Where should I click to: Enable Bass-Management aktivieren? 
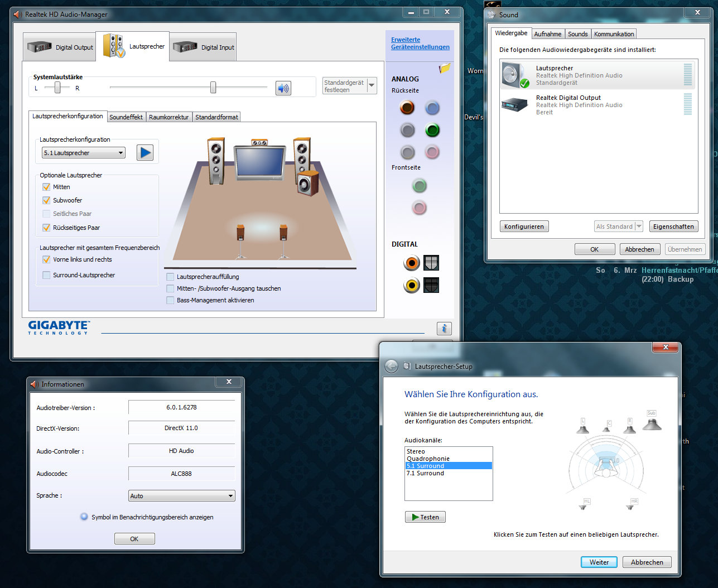[170, 300]
